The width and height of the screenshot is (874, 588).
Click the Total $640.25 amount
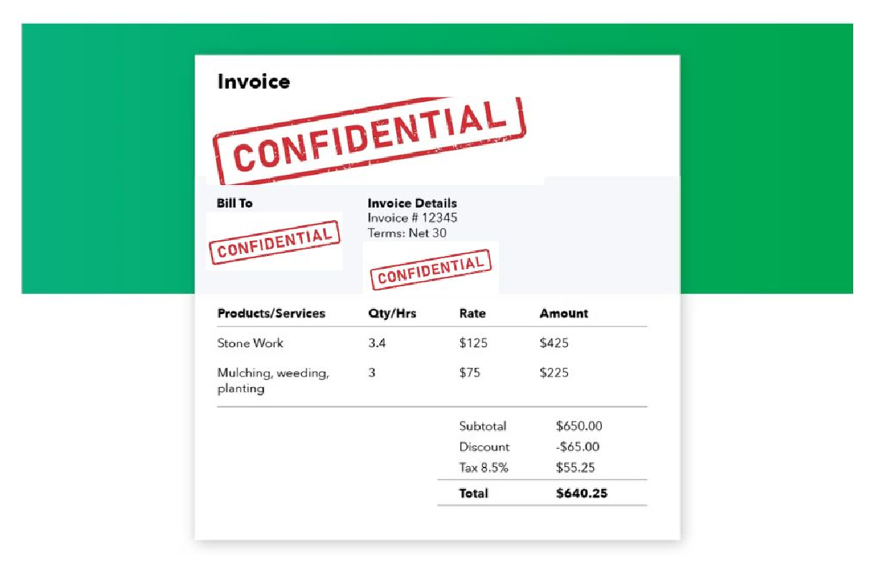[x=582, y=493]
